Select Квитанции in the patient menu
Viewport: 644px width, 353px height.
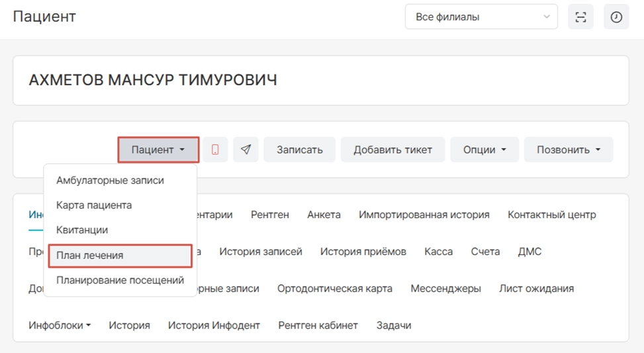pos(82,230)
